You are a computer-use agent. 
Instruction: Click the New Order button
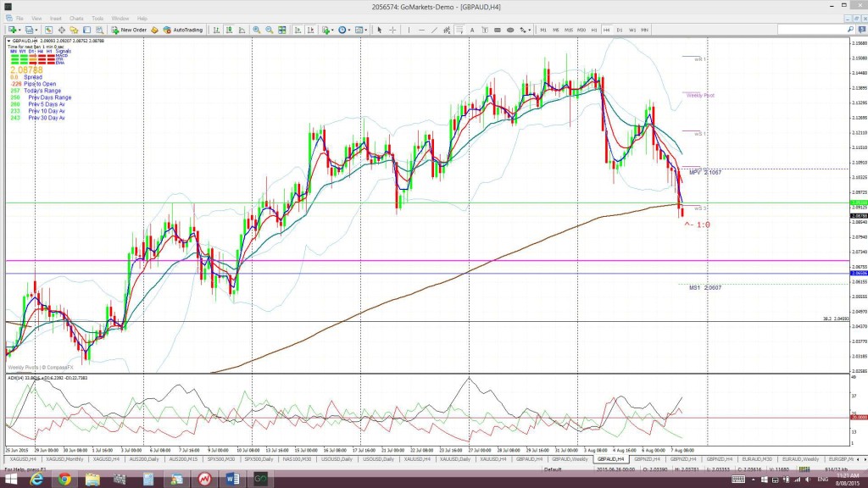(129, 30)
